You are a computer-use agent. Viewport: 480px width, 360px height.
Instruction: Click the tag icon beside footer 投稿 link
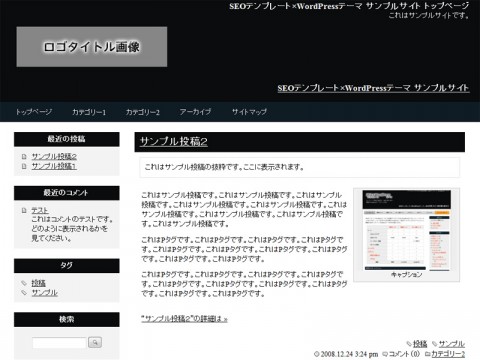tap(409, 344)
